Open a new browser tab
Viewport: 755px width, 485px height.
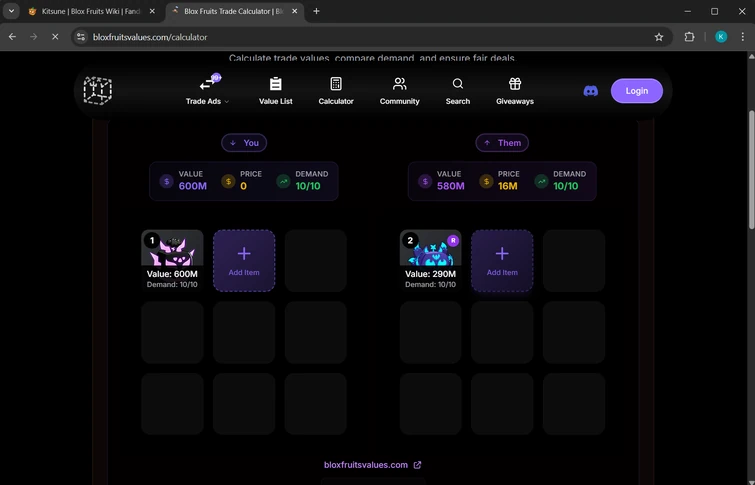316,11
